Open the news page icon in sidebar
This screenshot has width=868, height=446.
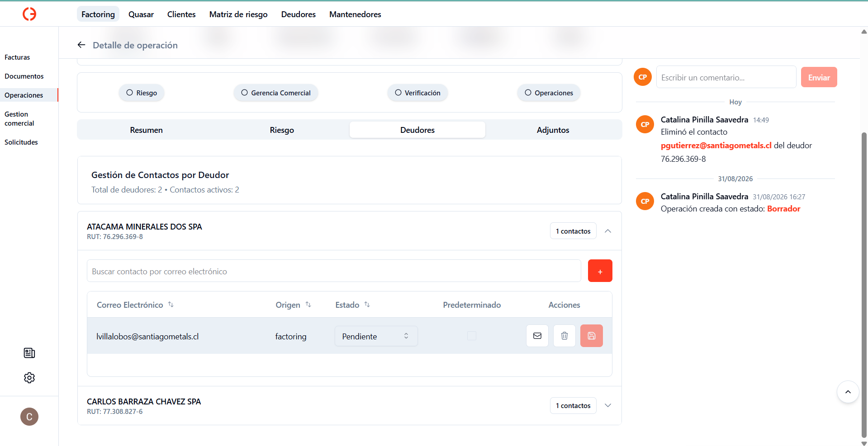coord(29,353)
